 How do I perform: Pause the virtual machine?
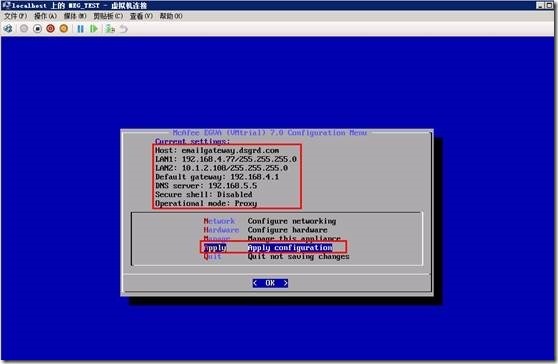pyautogui.click(x=80, y=28)
